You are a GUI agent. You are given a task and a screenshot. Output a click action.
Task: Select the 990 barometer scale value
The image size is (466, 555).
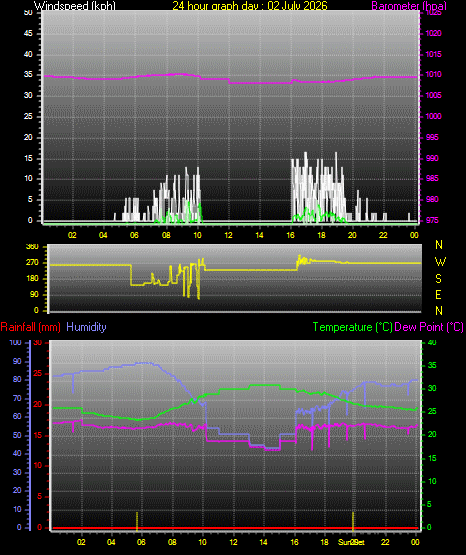point(432,158)
